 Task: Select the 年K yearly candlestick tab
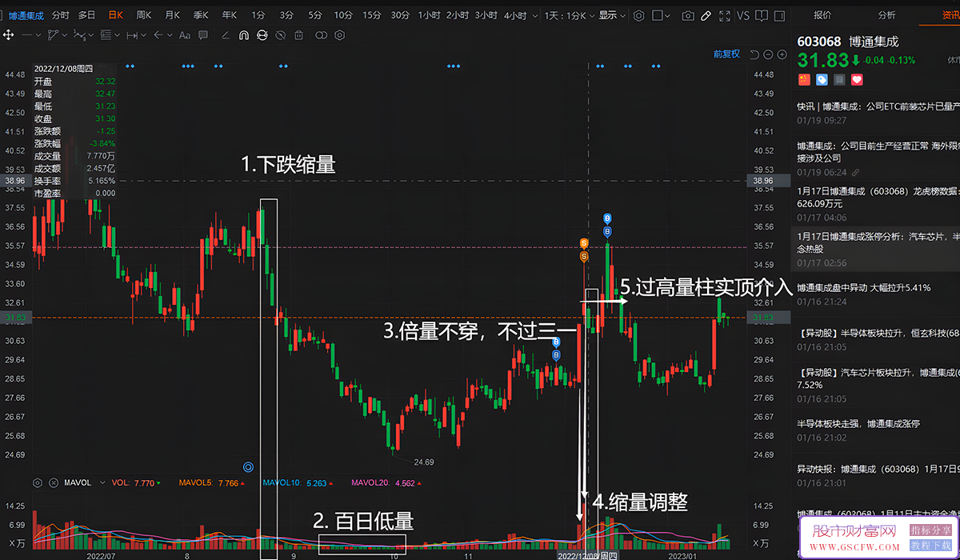coord(230,15)
